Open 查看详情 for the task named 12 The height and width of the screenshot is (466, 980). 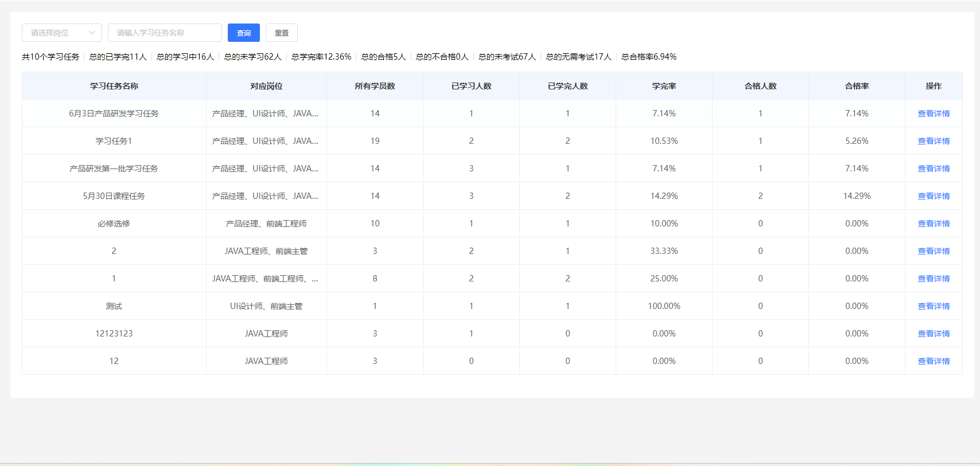[x=934, y=361]
